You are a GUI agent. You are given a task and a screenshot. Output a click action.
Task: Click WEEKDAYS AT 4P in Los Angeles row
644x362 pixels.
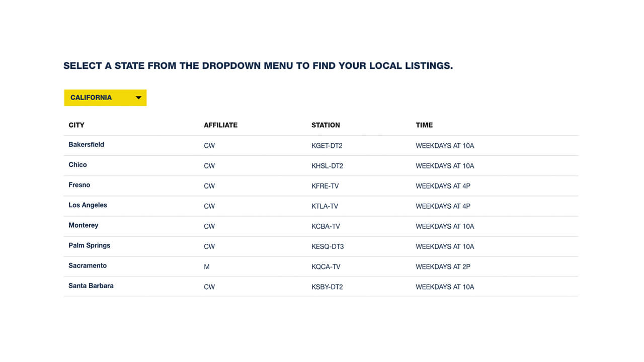click(x=443, y=206)
